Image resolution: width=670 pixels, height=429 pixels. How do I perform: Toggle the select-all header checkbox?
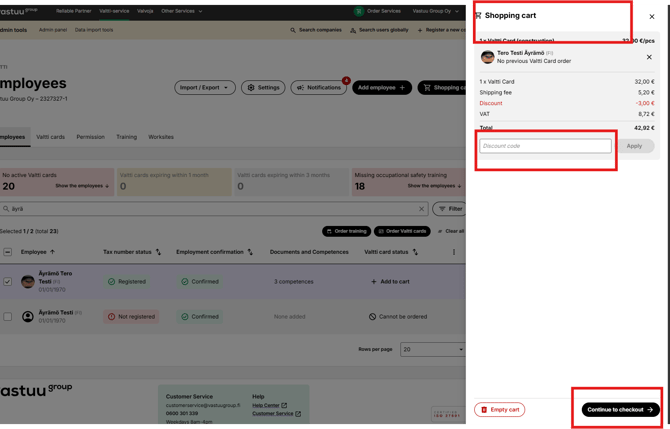(8, 252)
